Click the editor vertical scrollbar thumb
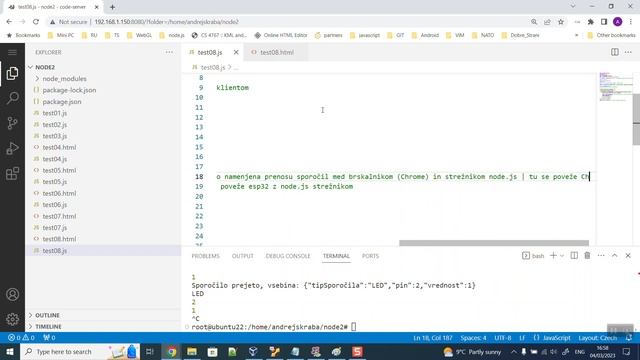This screenshot has width=640, height=360. 636,119
